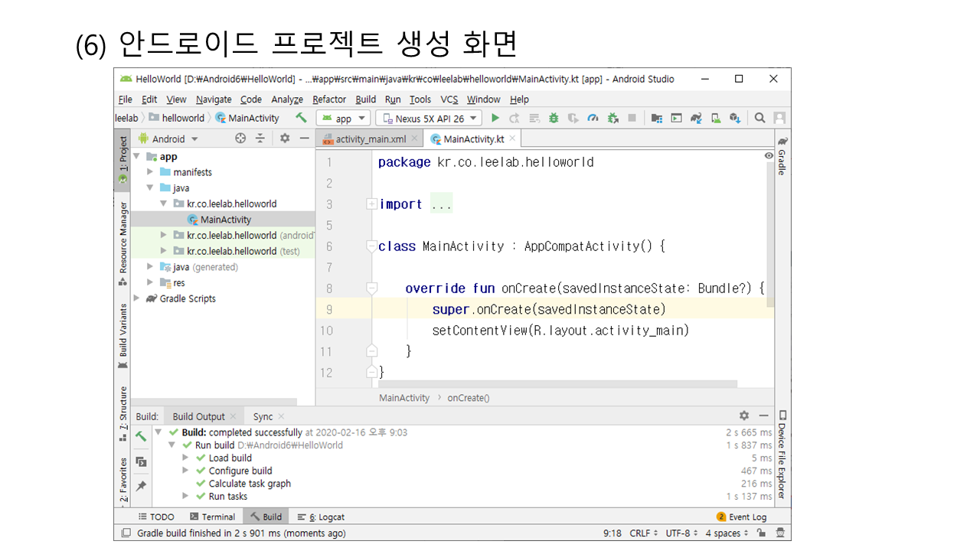Click the green Run app button

click(495, 118)
